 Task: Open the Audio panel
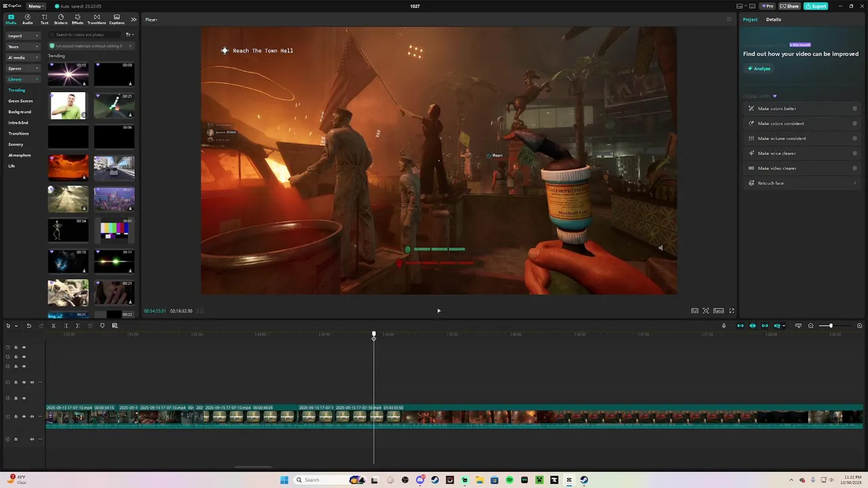pos(27,19)
